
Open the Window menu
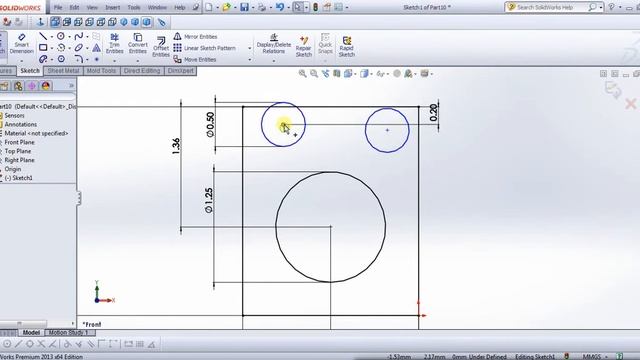coord(157,7)
